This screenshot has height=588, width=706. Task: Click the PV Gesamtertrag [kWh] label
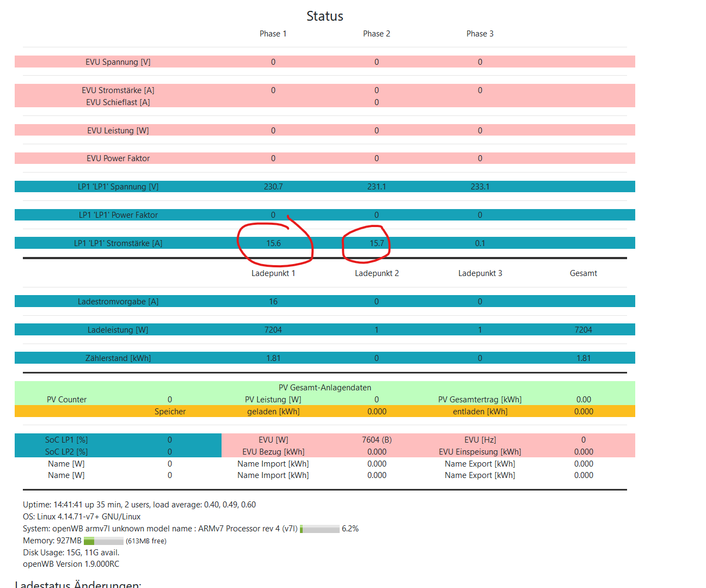pos(480,400)
